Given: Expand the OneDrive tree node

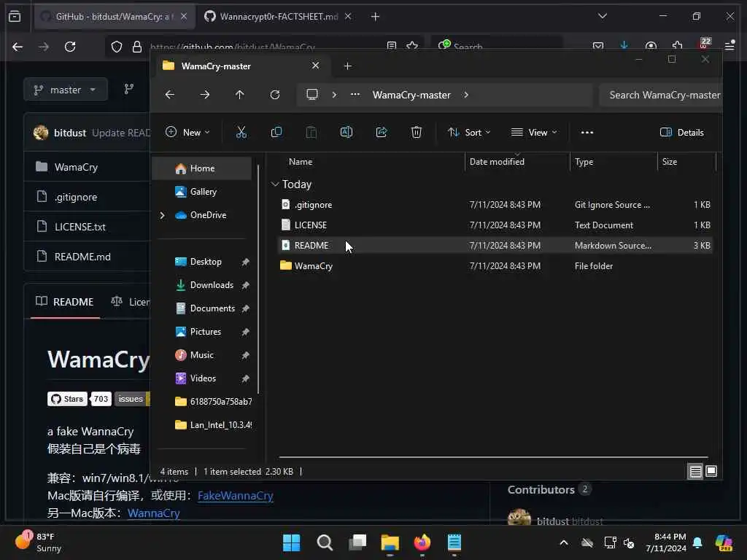Looking at the screenshot, I should pyautogui.click(x=163, y=215).
